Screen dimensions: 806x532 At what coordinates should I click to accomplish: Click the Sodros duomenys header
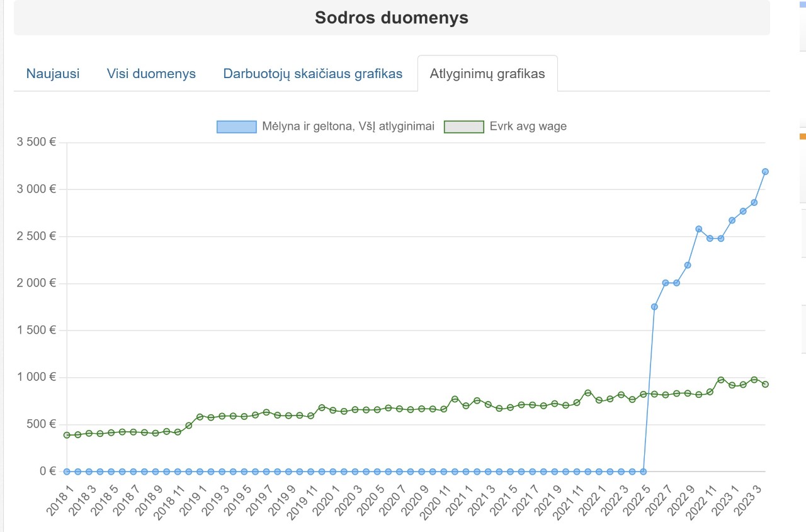(392, 18)
